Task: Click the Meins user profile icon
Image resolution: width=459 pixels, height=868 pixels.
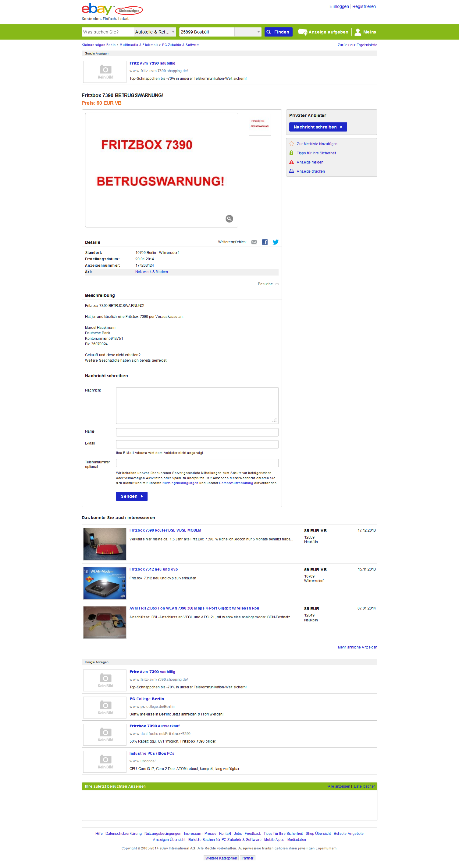Action: (x=358, y=32)
